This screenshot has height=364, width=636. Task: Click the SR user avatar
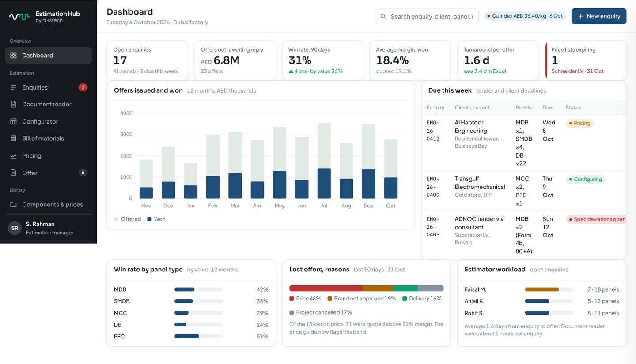pos(15,228)
